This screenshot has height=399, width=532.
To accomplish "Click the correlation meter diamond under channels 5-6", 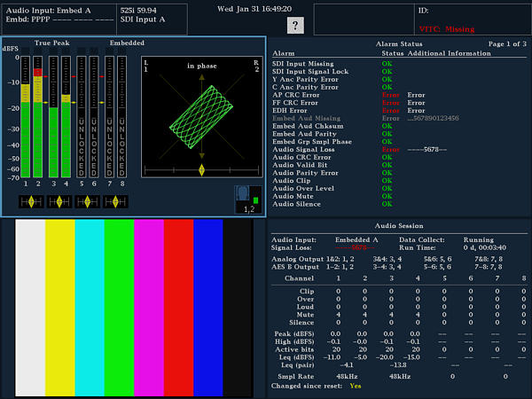I will tap(88, 201).
